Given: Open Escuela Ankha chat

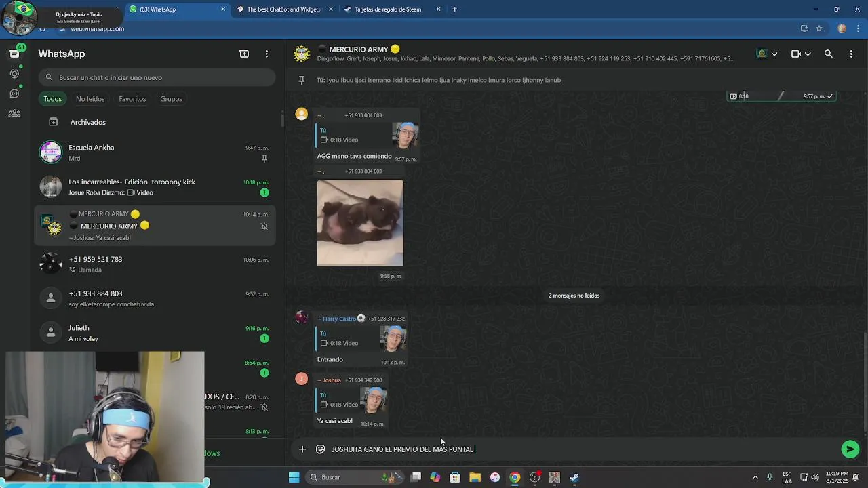Looking at the screenshot, I should click(x=155, y=152).
